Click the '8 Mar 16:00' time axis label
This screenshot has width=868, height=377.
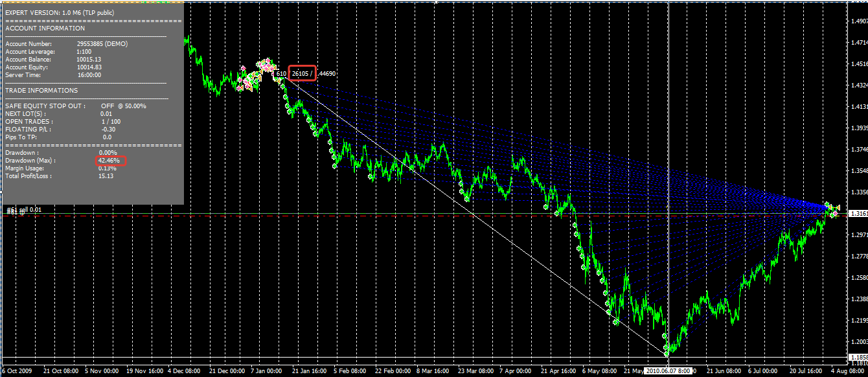[x=434, y=371]
